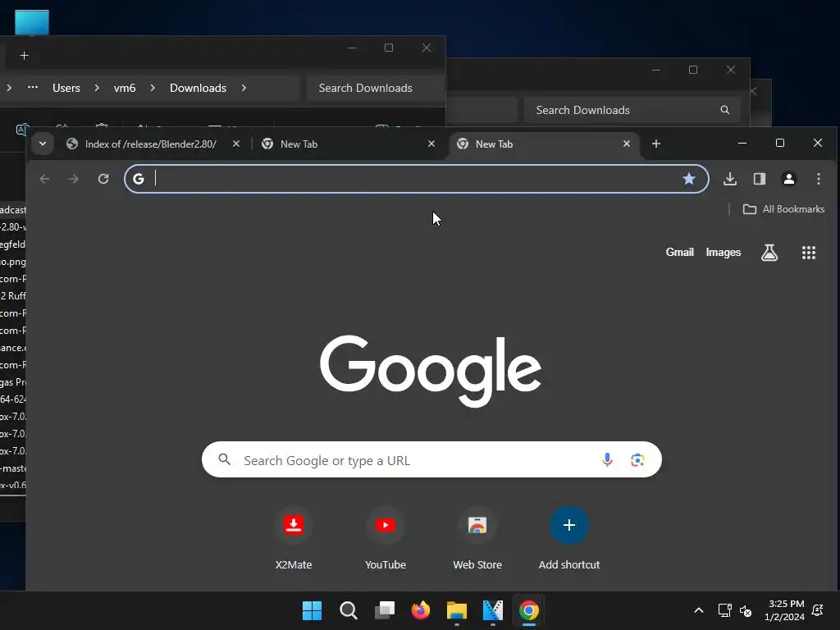
Task: Click the Chrome address bar field
Action: (416, 179)
